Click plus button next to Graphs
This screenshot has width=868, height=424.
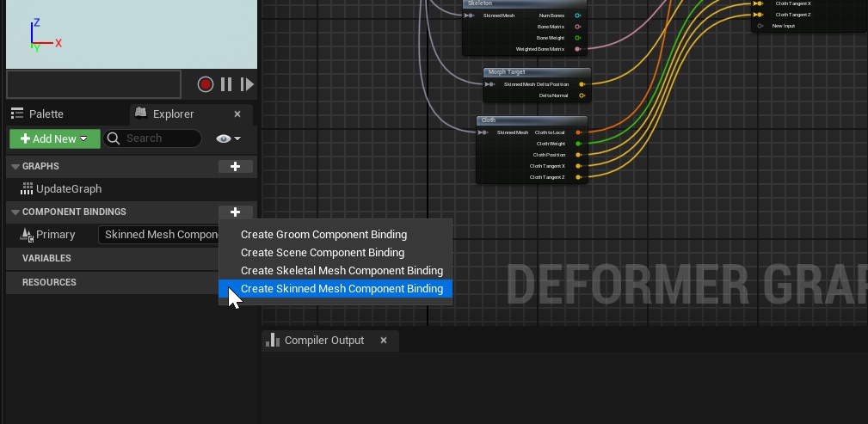[x=235, y=167]
